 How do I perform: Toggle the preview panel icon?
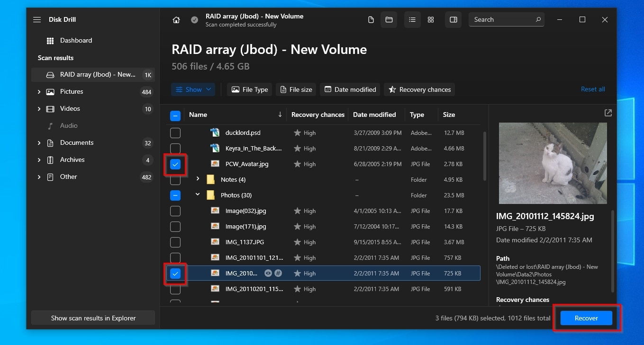click(454, 20)
